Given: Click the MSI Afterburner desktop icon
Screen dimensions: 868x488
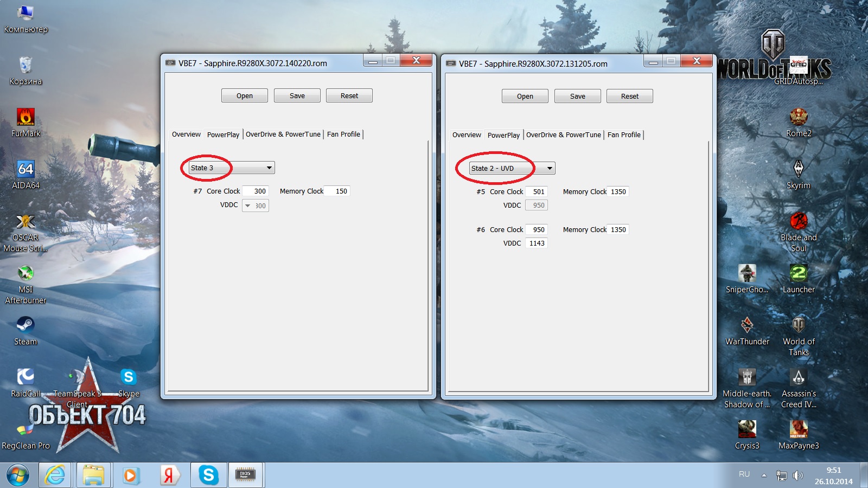Looking at the screenshot, I should click(25, 284).
